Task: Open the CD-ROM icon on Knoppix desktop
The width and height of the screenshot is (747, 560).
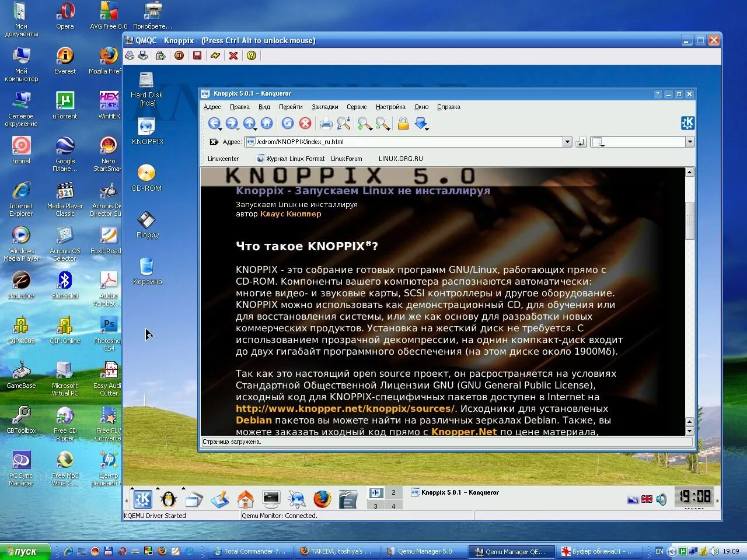Action: tap(146, 178)
